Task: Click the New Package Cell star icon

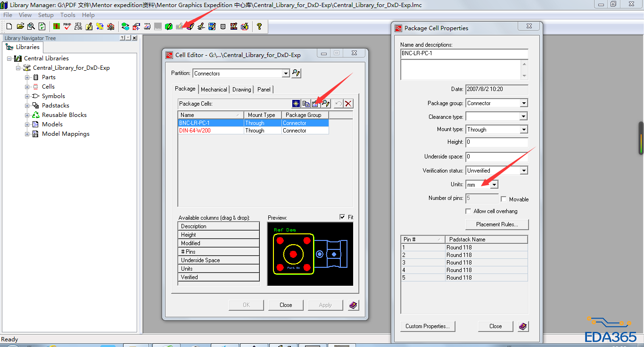Action: pos(296,104)
